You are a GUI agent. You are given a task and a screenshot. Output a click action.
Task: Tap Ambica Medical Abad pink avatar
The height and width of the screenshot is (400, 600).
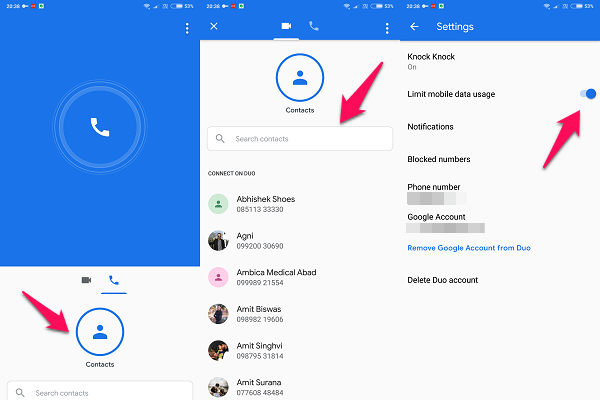(x=218, y=277)
